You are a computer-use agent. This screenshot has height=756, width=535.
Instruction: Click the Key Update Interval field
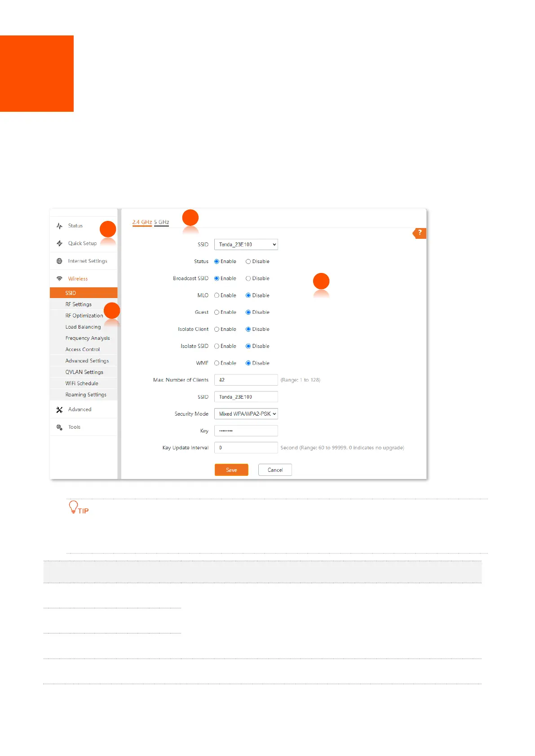coord(246,448)
